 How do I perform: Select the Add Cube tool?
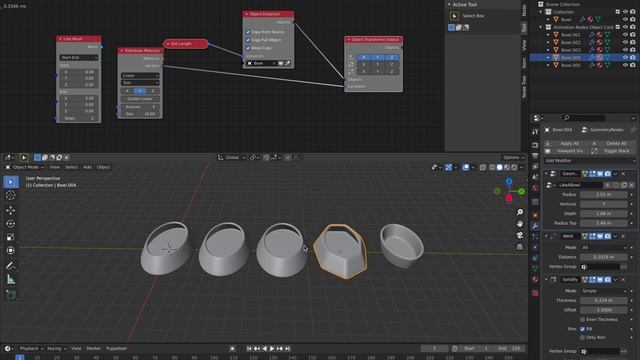pyautogui.click(x=11, y=295)
